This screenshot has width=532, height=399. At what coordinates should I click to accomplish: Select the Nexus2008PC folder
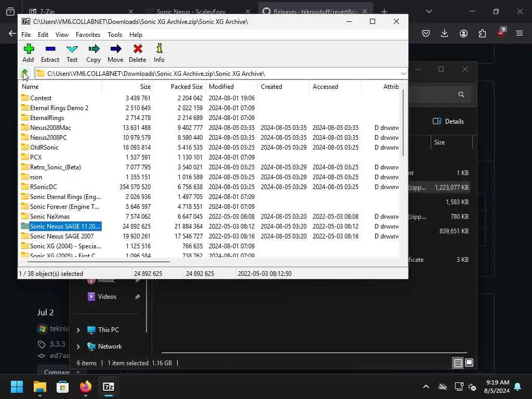tap(48, 137)
